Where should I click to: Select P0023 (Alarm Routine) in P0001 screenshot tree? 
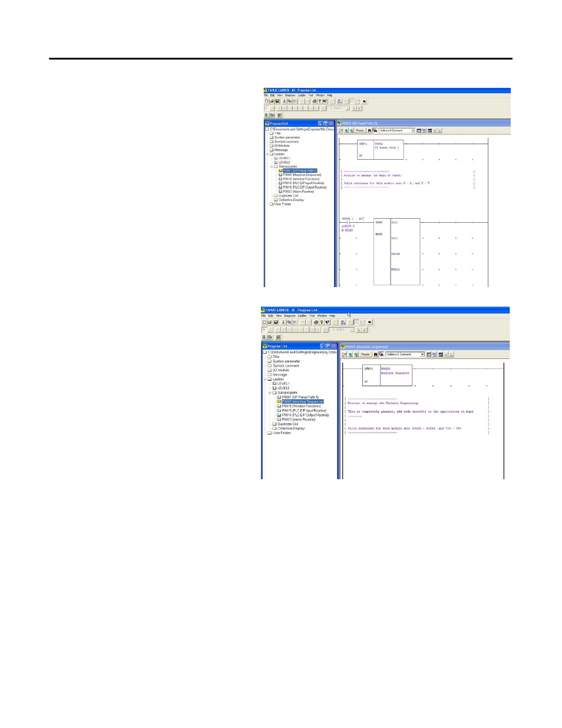point(298,192)
